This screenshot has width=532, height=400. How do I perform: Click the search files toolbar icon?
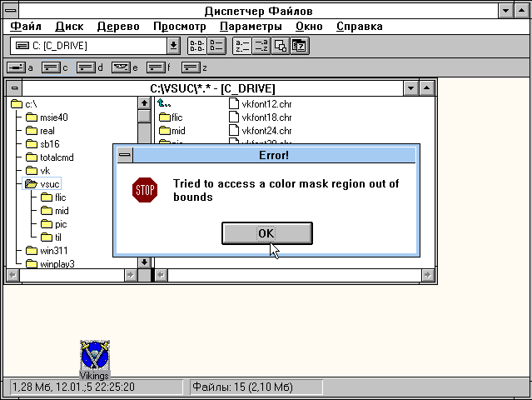click(x=281, y=46)
